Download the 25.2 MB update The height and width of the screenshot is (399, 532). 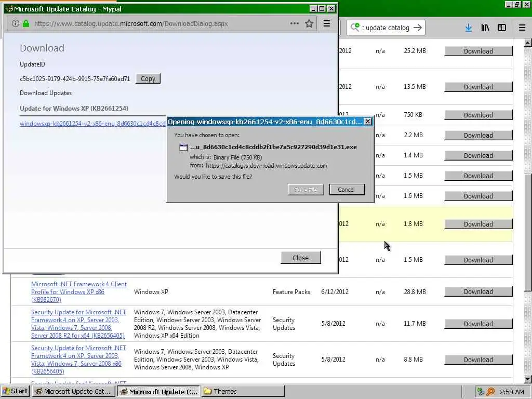coord(478,51)
